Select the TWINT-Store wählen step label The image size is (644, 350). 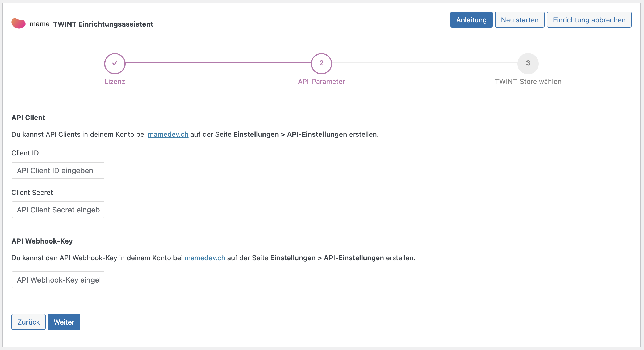[x=528, y=82]
